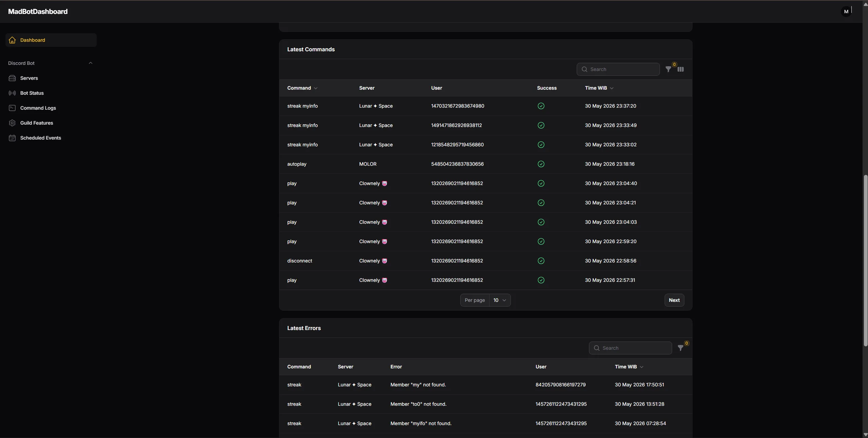Click the Latest Commands search magnifier icon
Screen dimensions: 868x438
coord(584,69)
